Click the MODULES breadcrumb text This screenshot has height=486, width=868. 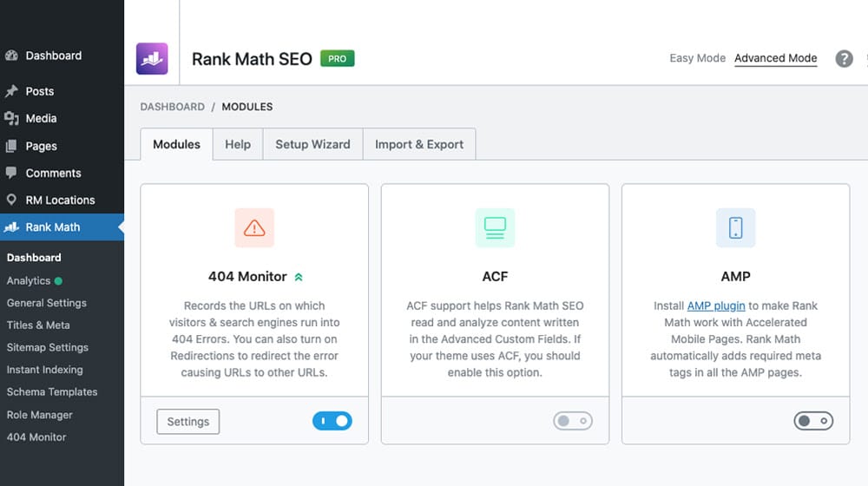coord(247,107)
